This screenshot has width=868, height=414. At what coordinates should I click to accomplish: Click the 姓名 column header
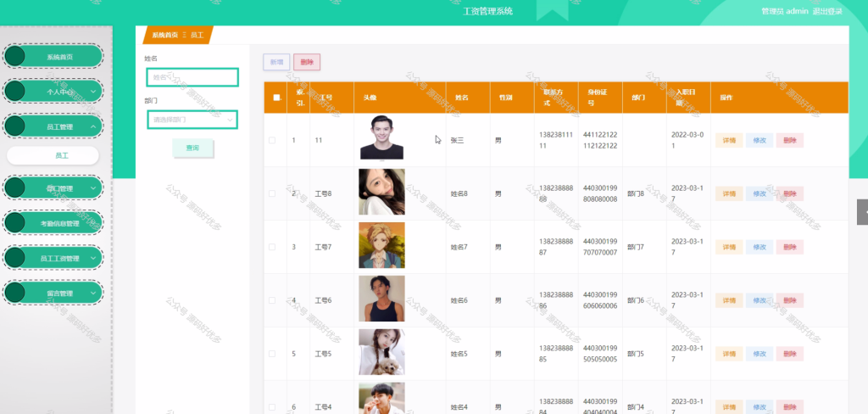pyautogui.click(x=462, y=98)
